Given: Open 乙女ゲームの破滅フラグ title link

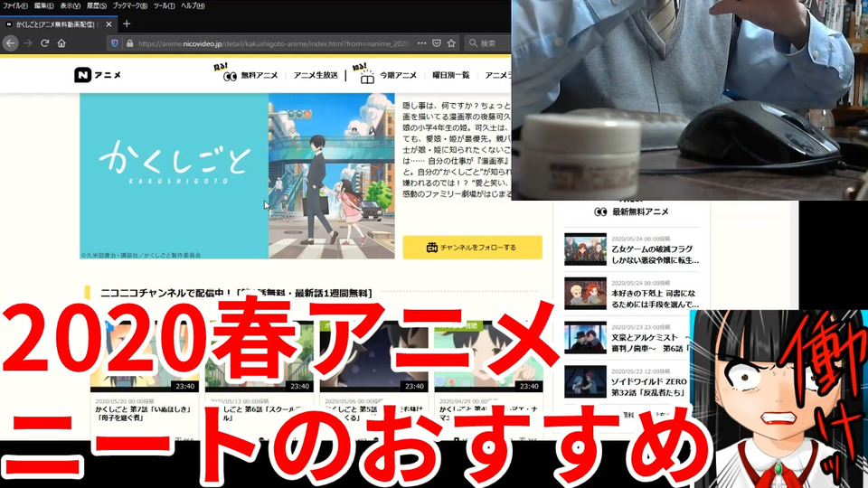Looking at the screenshot, I should (x=655, y=255).
